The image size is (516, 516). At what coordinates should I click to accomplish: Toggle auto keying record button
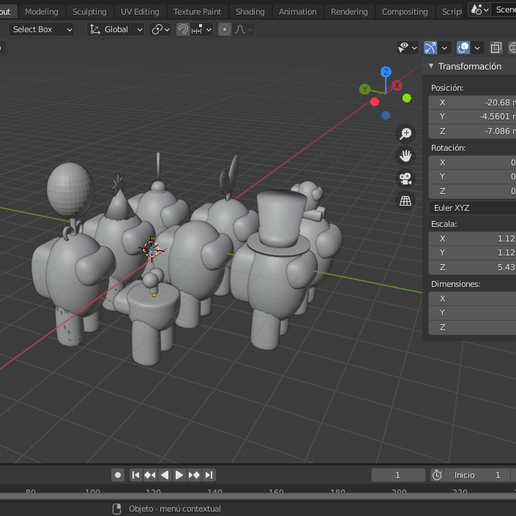point(118,475)
